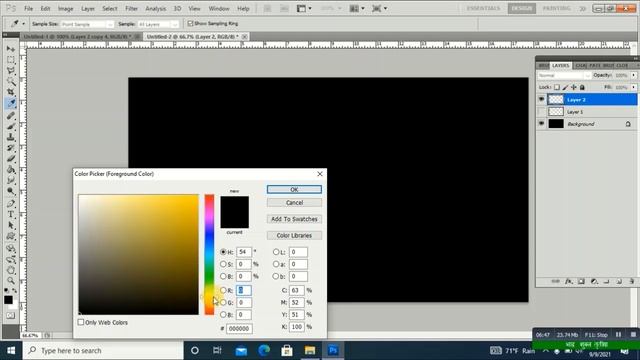Screen dimensions: 640x360
Task: Click Add To Swatches button
Action: [x=294, y=219]
